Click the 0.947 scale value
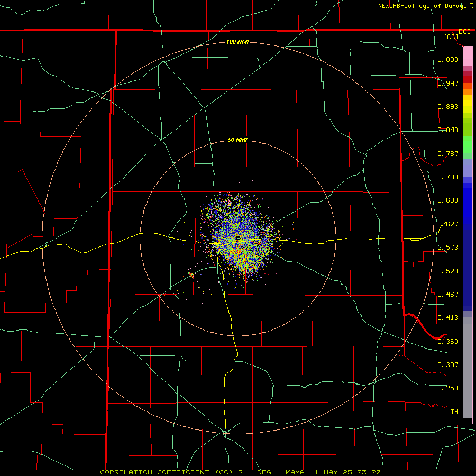Screen dimensions: 476x476 448,83
